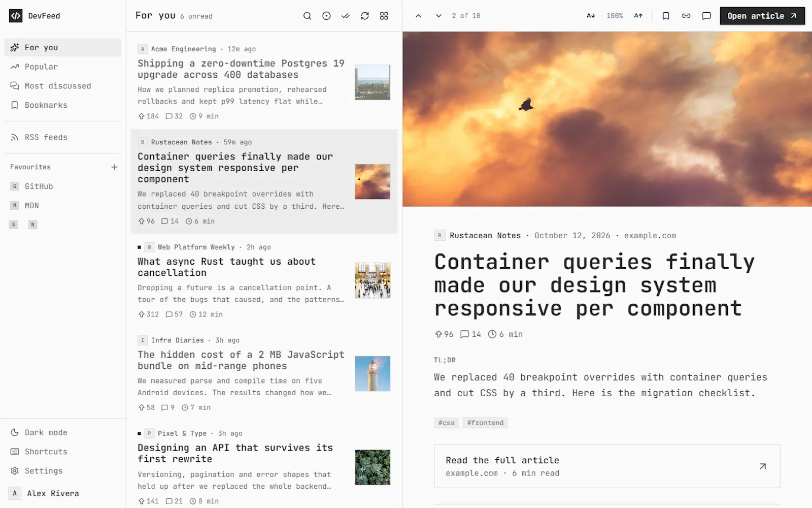Open the 2 MB JavaScript bundle article
Viewport: 812px width, 508px height.
pos(264,374)
